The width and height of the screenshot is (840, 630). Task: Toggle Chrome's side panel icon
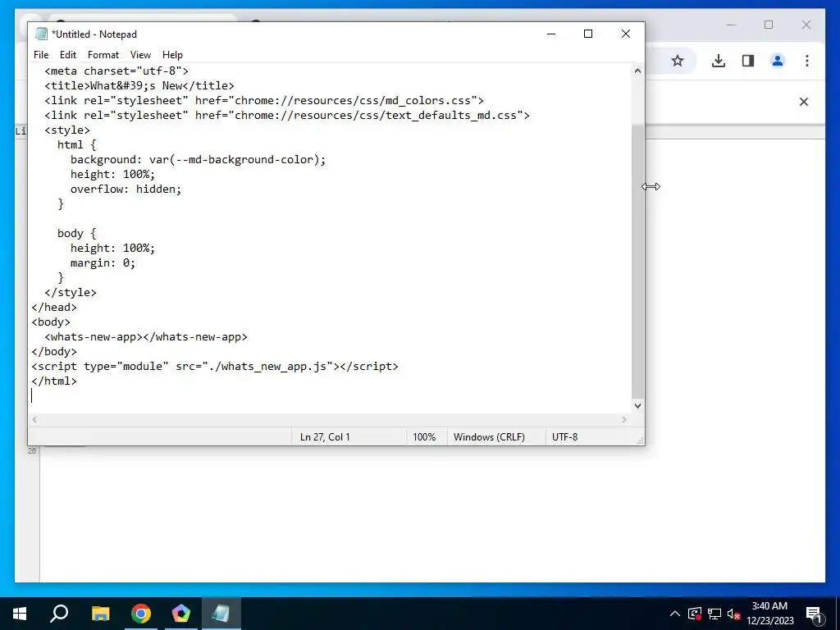click(x=748, y=61)
